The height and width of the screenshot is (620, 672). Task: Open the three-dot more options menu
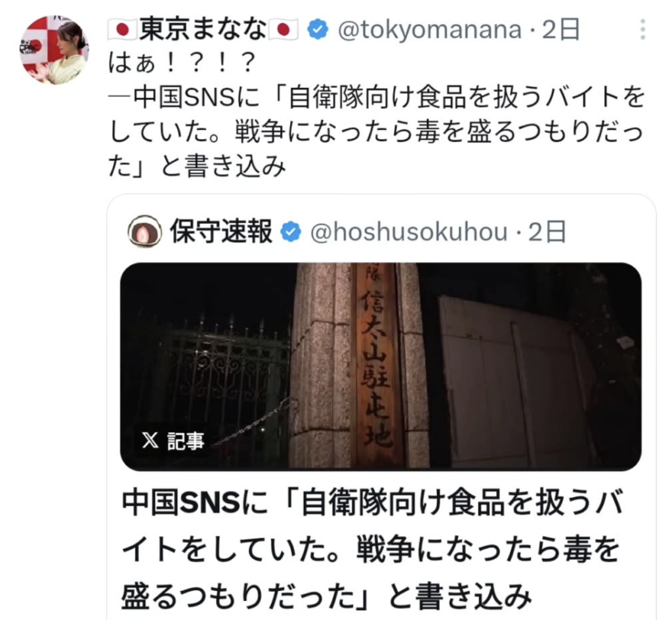point(642,30)
